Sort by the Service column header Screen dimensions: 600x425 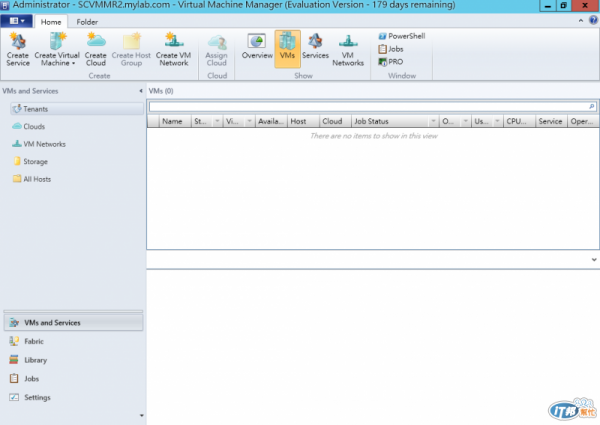551,121
